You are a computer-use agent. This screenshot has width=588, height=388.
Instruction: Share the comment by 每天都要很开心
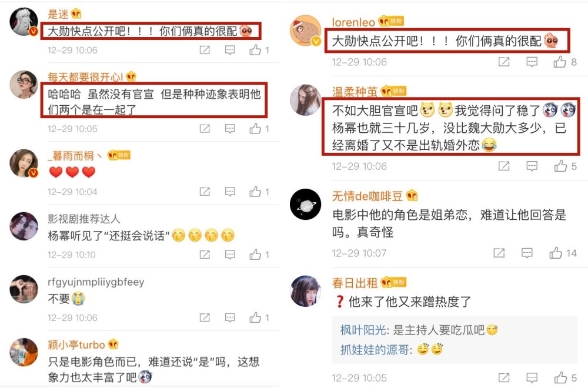click(x=205, y=129)
